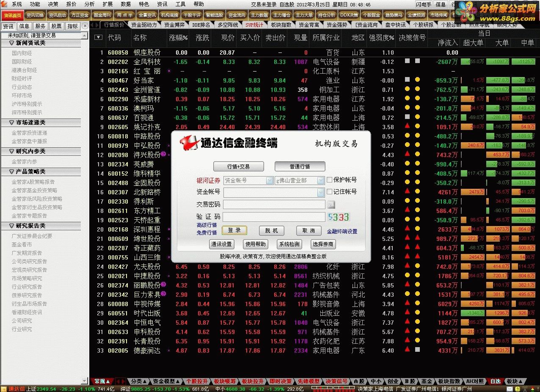The image size is (540, 392).
Task: Click the 闪电手 button at top right
Action: [424, 5]
